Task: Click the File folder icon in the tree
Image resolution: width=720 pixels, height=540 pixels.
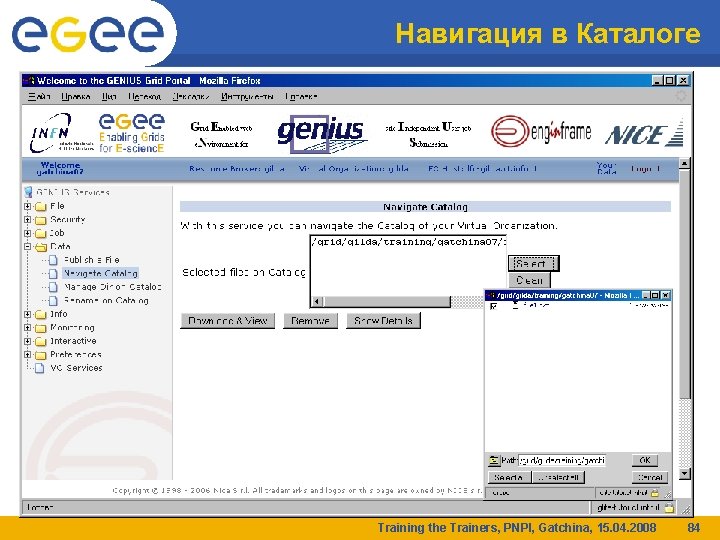Action: (x=41, y=207)
